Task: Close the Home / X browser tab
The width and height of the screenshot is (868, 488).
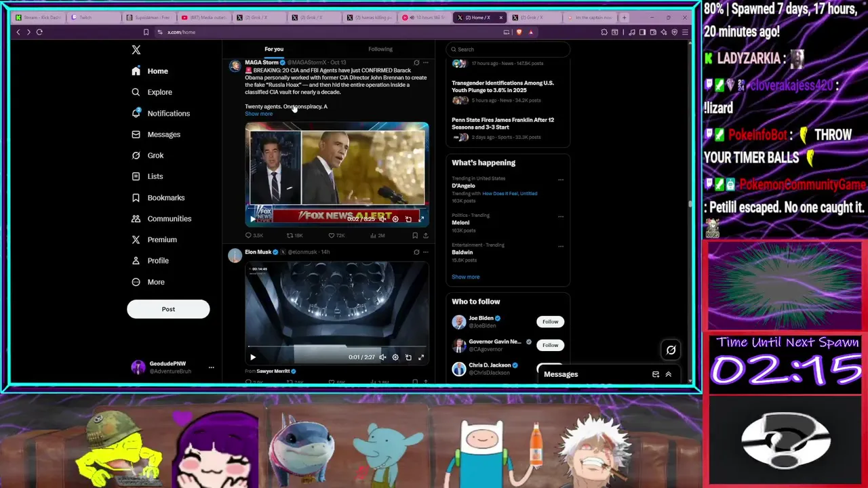Action: pyautogui.click(x=501, y=18)
